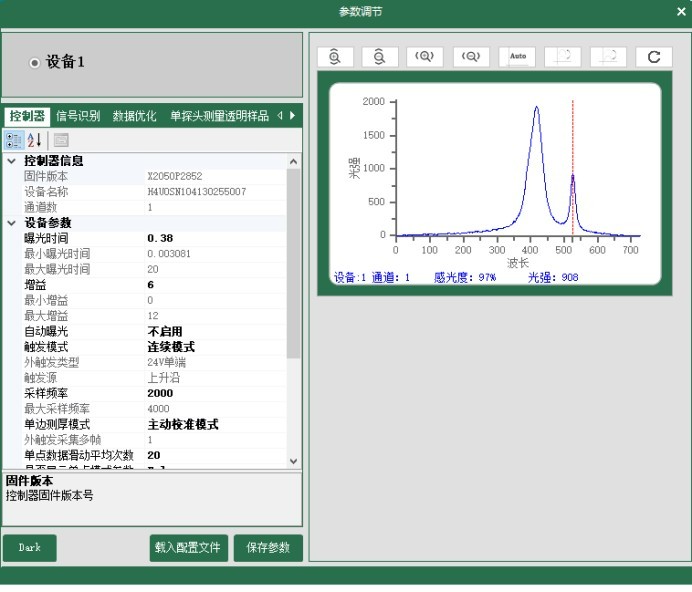Screen dimensions: 692x592
Task: Click the horizontal zoom-out chart icon
Action: pos(471,56)
